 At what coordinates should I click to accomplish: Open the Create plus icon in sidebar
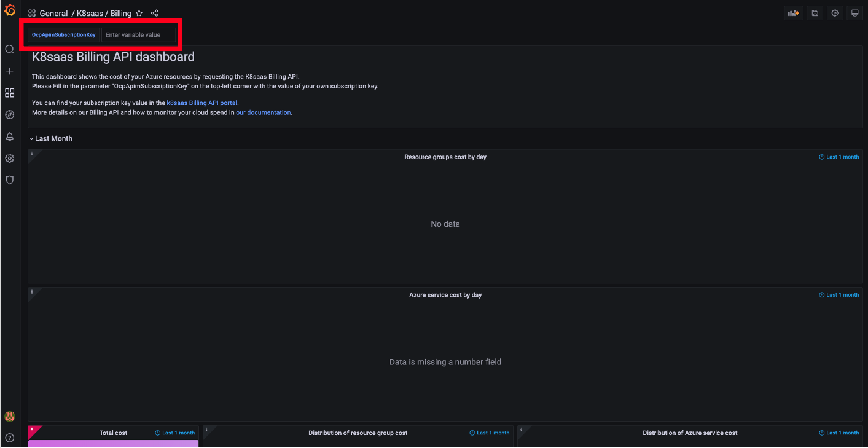(10, 71)
